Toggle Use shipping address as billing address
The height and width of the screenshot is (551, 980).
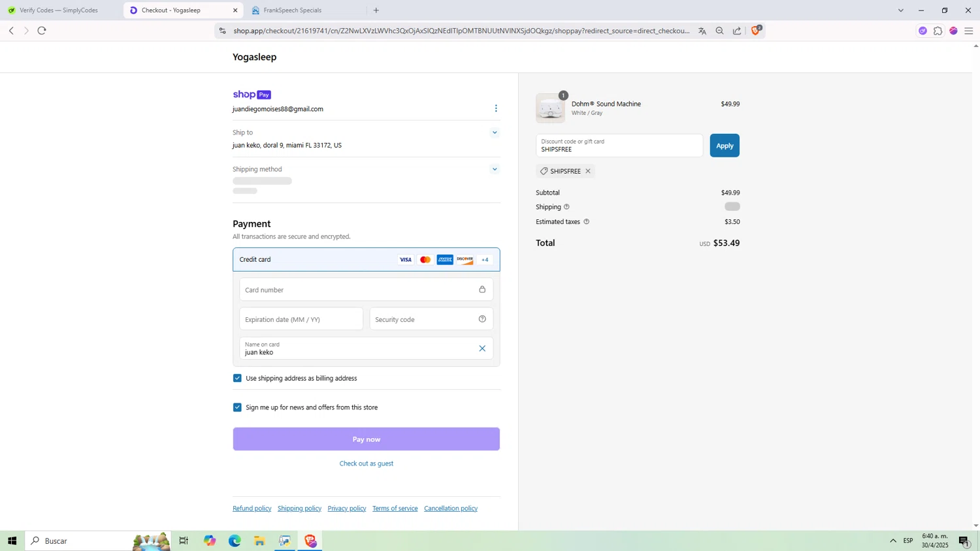pos(237,378)
